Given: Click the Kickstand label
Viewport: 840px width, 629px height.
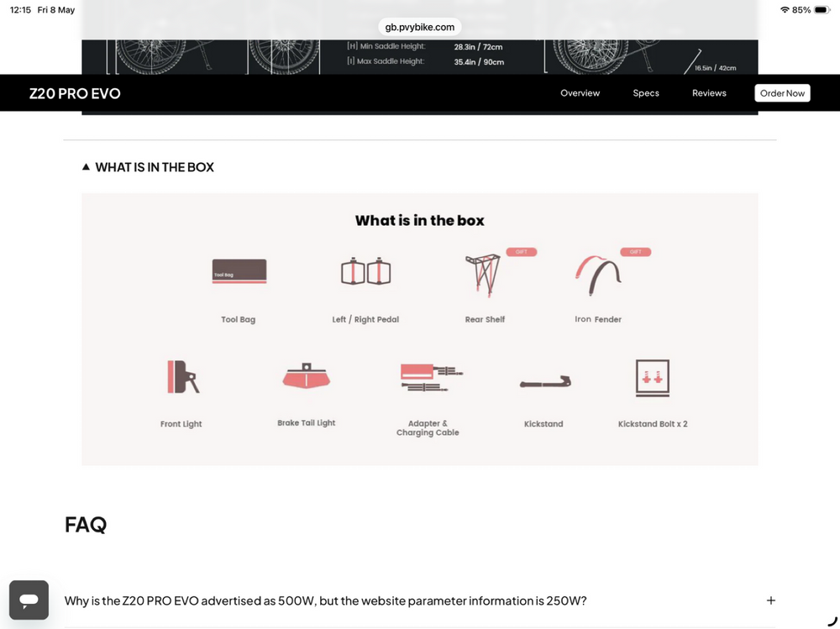Looking at the screenshot, I should click(543, 424).
